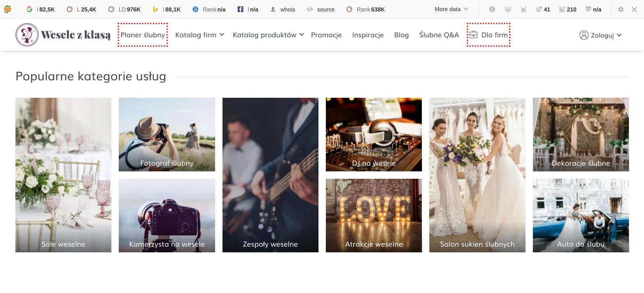View page source via source link

point(321,9)
